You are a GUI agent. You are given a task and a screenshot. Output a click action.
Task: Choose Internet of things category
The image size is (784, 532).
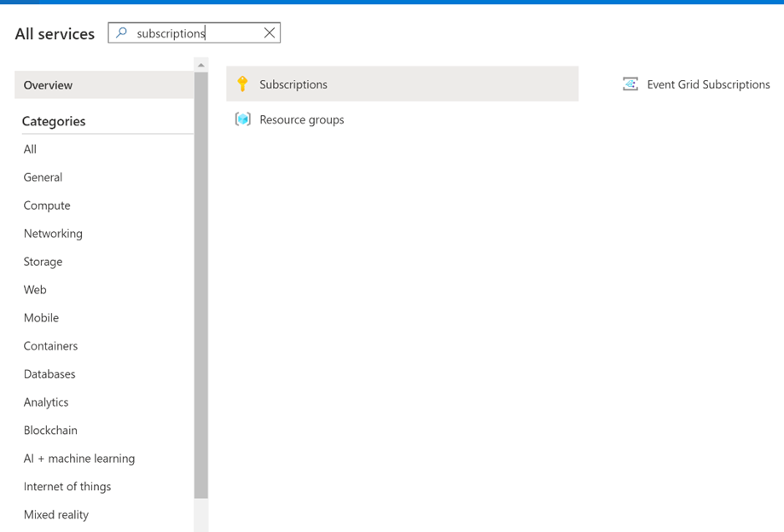pyautogui.click(x=67, y=487)
